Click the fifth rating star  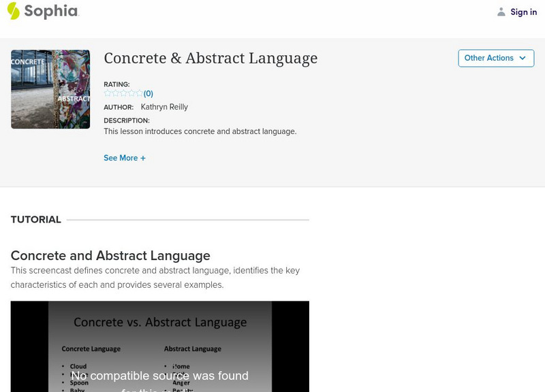click(140, 93)
